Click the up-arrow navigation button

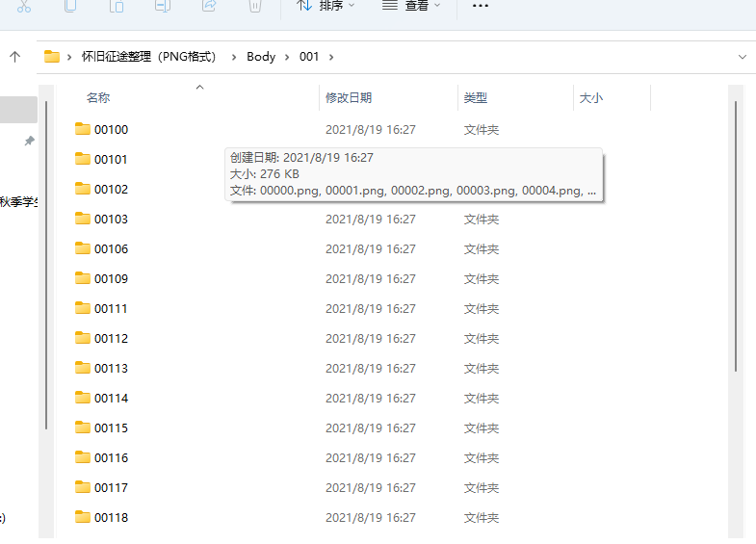(15, 57)
